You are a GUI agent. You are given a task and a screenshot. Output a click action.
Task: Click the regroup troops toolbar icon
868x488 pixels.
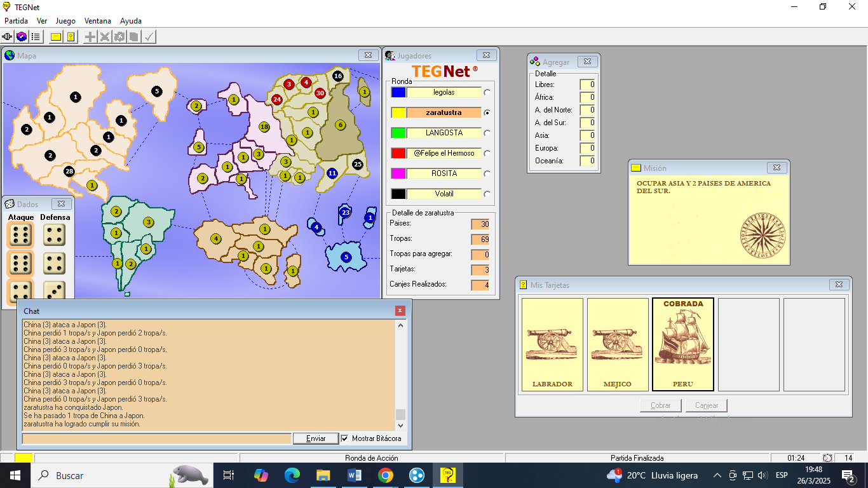(x=119, y=37)
